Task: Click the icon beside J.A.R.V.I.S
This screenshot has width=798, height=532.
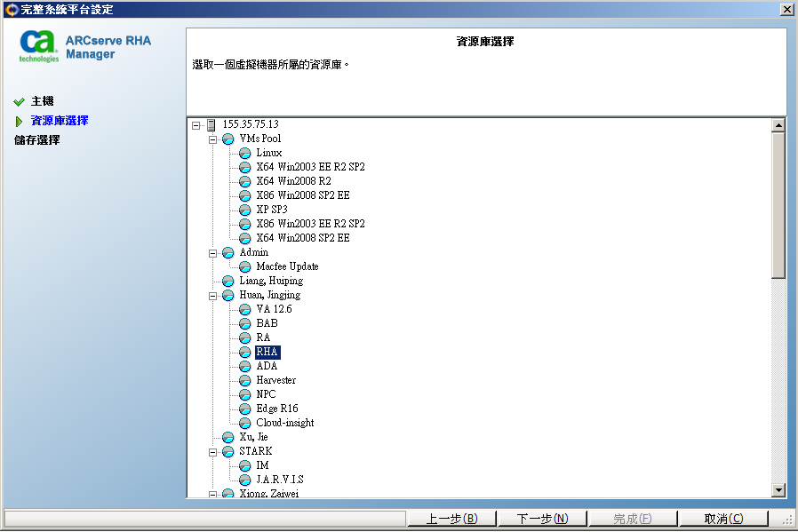Action: coord(244,480)
